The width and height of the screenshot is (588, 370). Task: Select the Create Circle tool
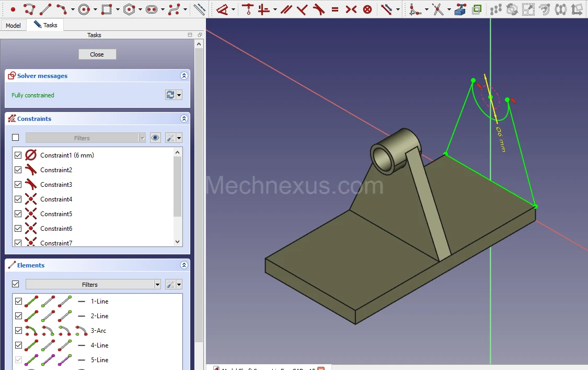[84, 9]
